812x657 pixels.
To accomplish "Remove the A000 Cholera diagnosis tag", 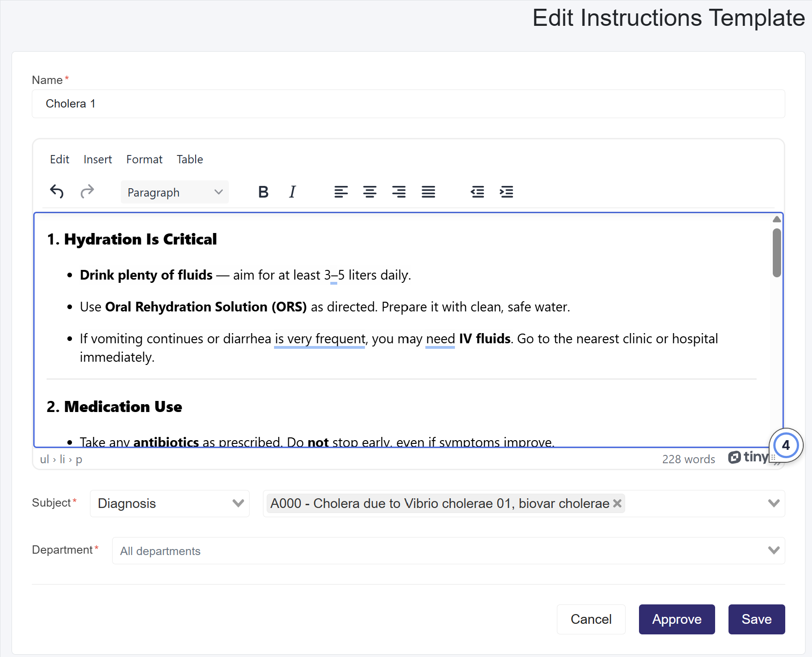I will tap(617, 503).
